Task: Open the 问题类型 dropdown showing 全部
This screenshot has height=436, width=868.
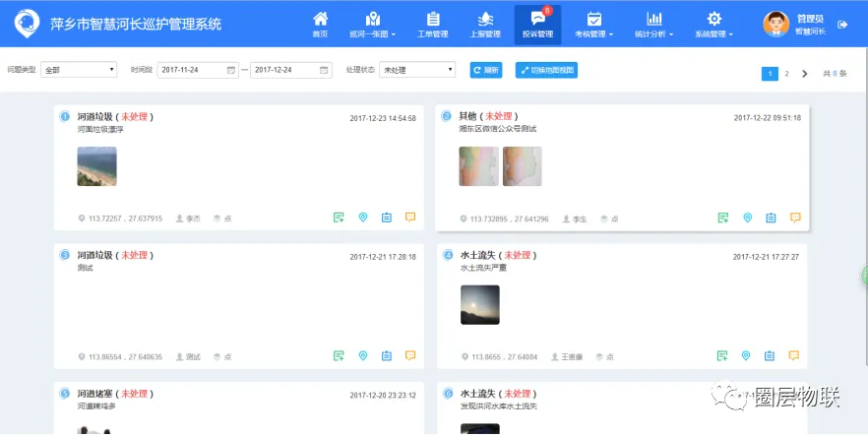Action: click(x=79, y=70)
